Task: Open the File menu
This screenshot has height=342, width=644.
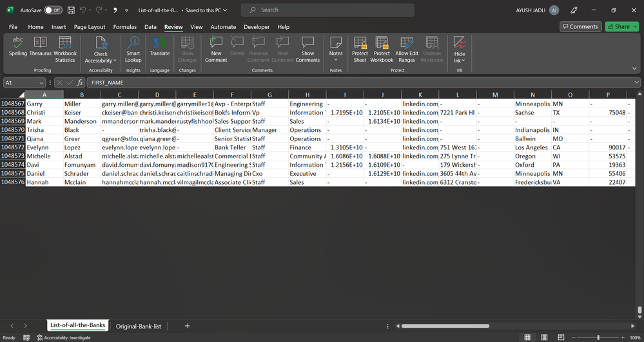Action: pyautogui.click(x=13, y=26)
